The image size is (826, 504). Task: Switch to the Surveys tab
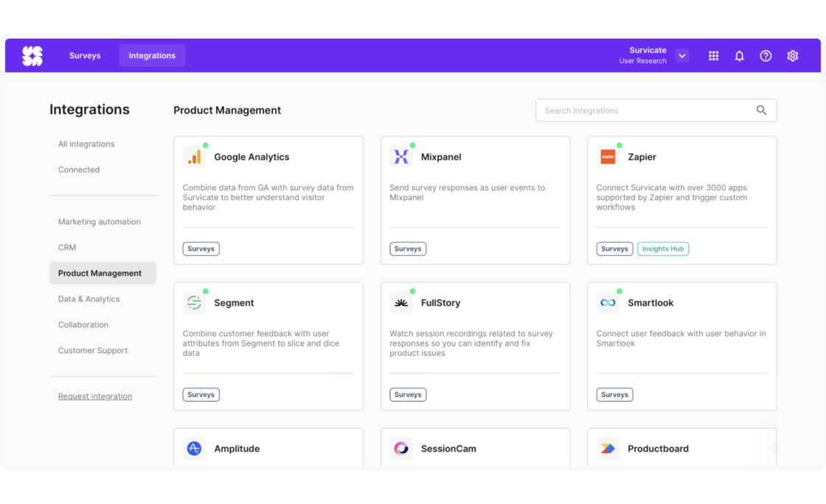tap(85, 56)
